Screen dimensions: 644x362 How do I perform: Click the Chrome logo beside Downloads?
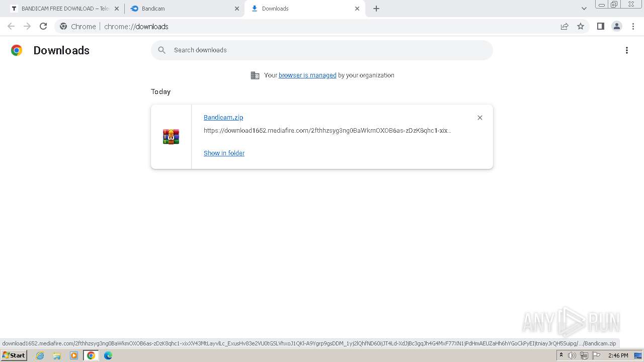[x=17, y=50]
